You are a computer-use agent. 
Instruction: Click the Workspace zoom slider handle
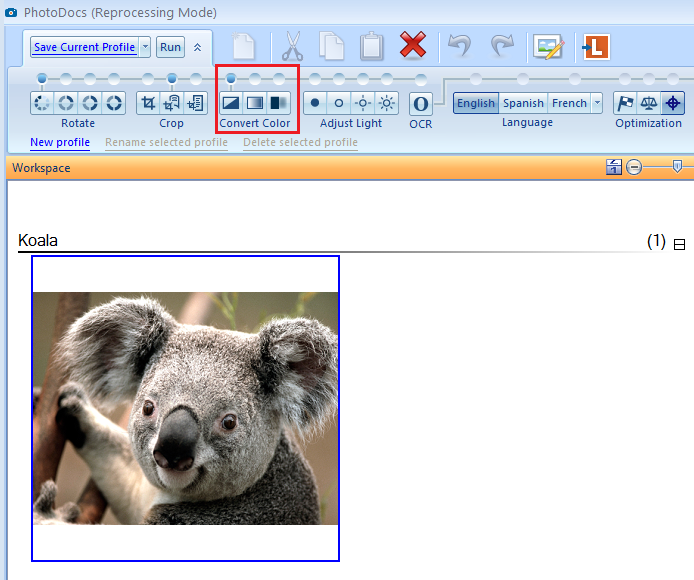point(677,167)
